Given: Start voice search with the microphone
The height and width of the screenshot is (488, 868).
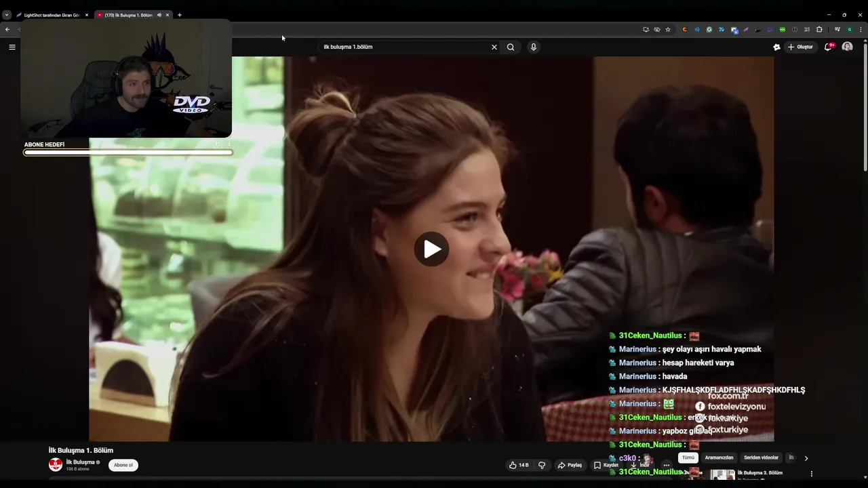Looking at the screenshot, I should tap(534, 47).
